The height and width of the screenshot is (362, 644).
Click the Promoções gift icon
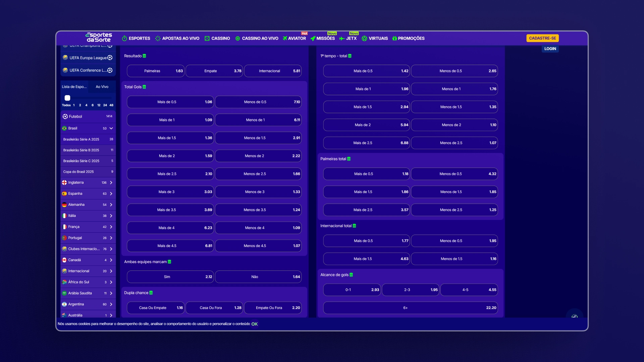pos(394,39)
